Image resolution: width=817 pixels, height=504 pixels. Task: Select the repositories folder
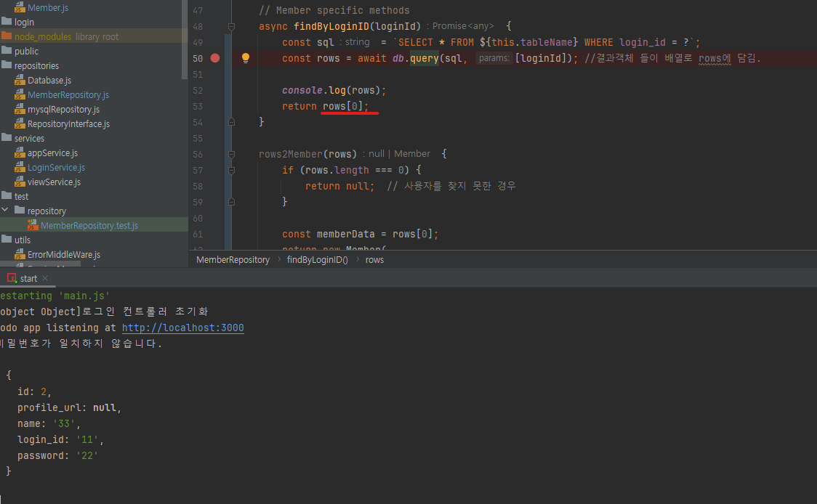point(36,65)
